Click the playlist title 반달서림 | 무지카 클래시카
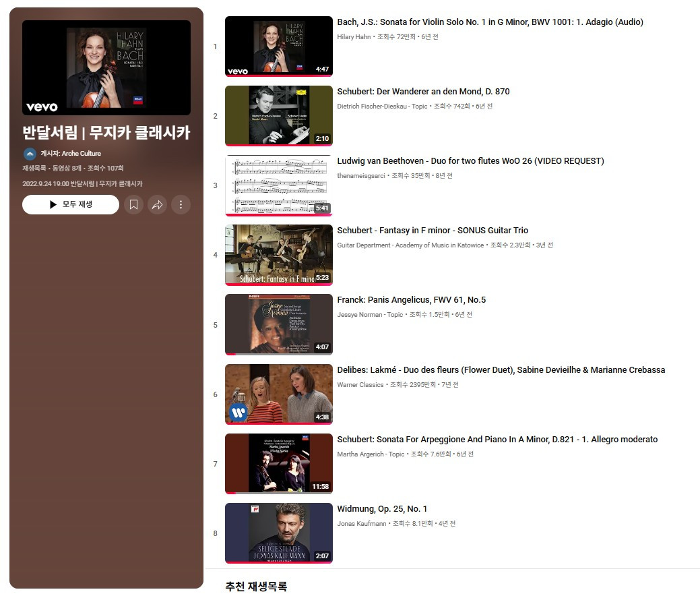The image size is (700, 596). 106,133
